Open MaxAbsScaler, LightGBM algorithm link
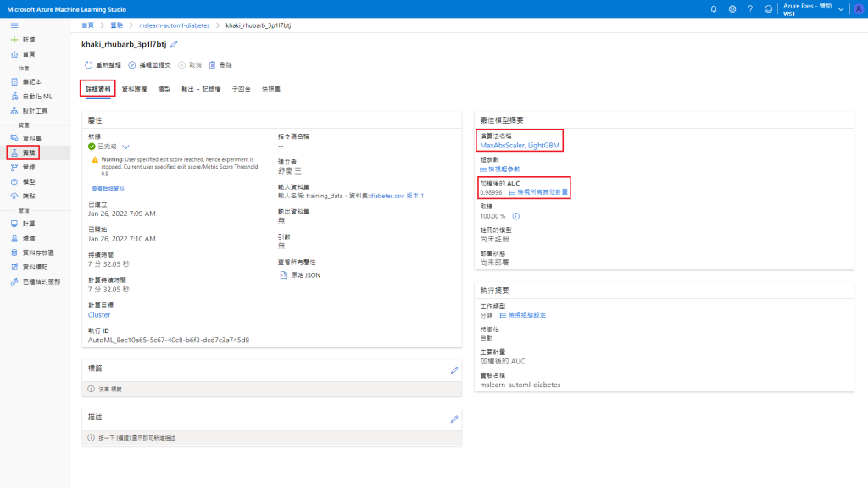 pyautogui.click(x=520, y=146)
